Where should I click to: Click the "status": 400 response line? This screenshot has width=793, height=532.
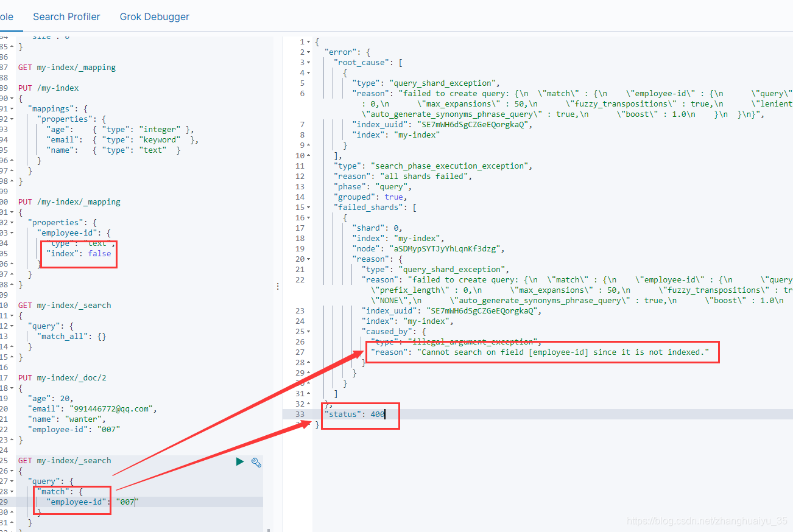click(354, 414)
